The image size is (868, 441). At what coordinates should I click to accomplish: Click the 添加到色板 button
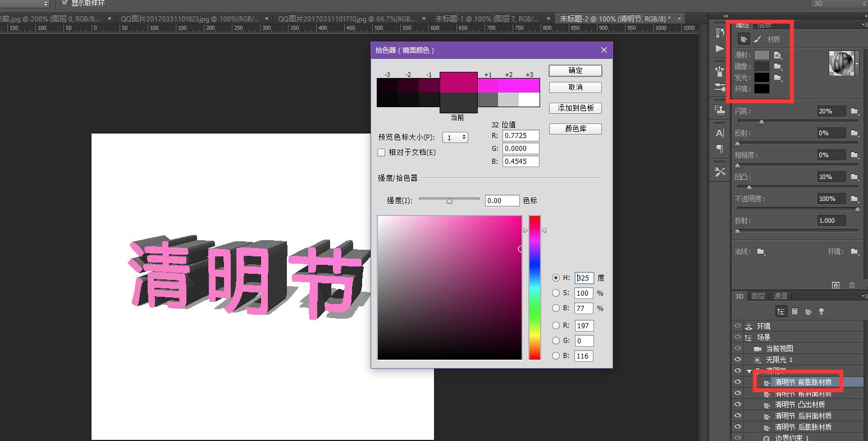pyautogui.click(x=575, y=108)
